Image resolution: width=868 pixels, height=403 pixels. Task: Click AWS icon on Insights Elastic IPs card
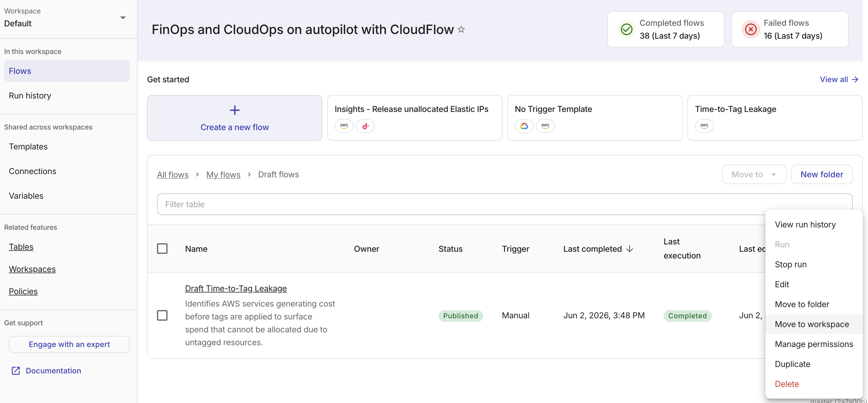pos(344,126)
